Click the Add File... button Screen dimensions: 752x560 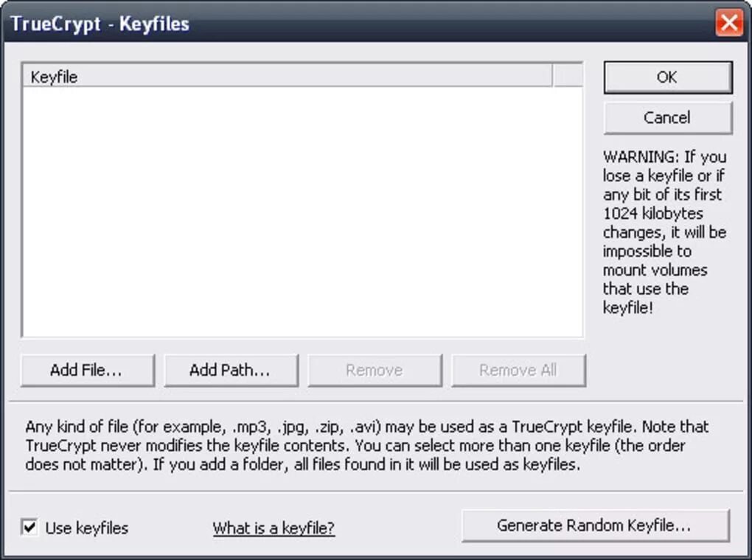click(87, 370)
